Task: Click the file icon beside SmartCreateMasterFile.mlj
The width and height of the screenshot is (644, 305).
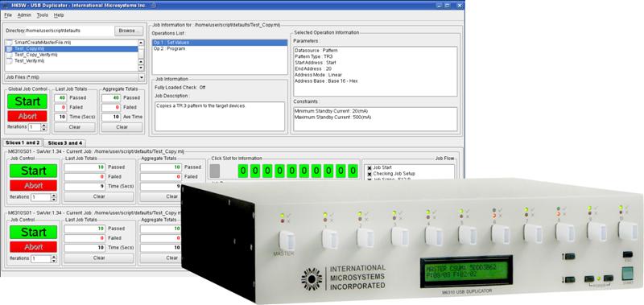Action: coord(10,43)
